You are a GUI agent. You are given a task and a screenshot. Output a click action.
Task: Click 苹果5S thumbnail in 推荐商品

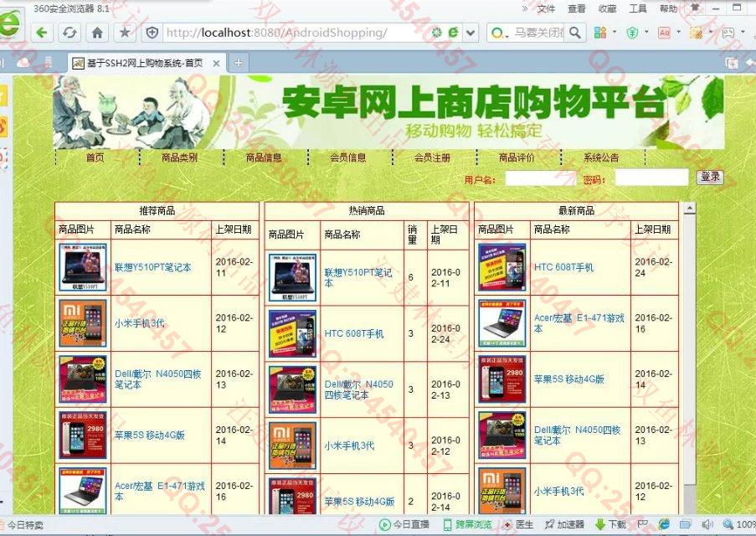coord(82,435)
